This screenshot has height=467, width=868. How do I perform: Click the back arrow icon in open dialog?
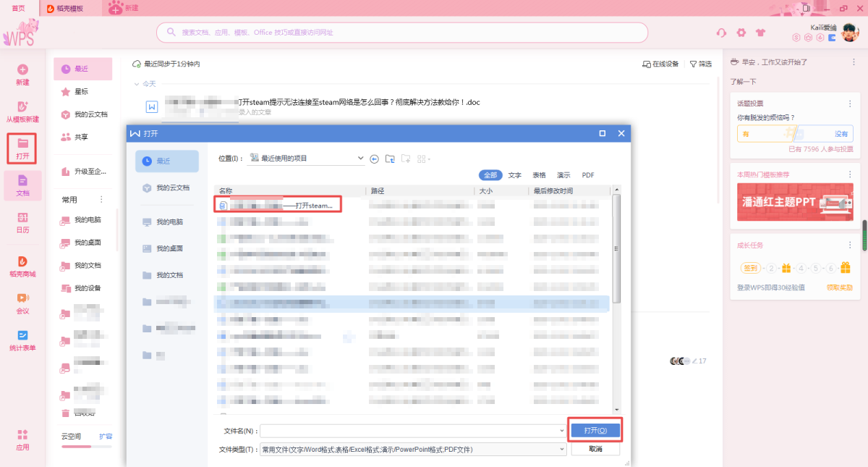click(374, 159)
